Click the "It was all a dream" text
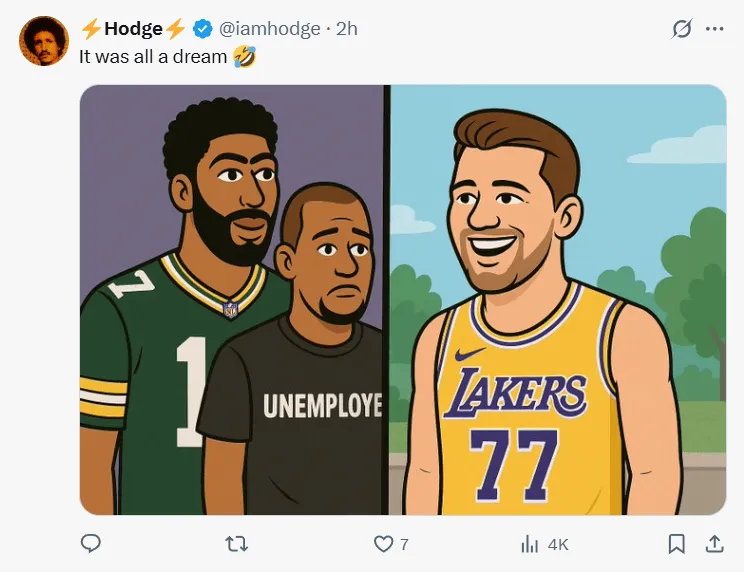Viewport: 744px width, 575px height. coord(154,57)
